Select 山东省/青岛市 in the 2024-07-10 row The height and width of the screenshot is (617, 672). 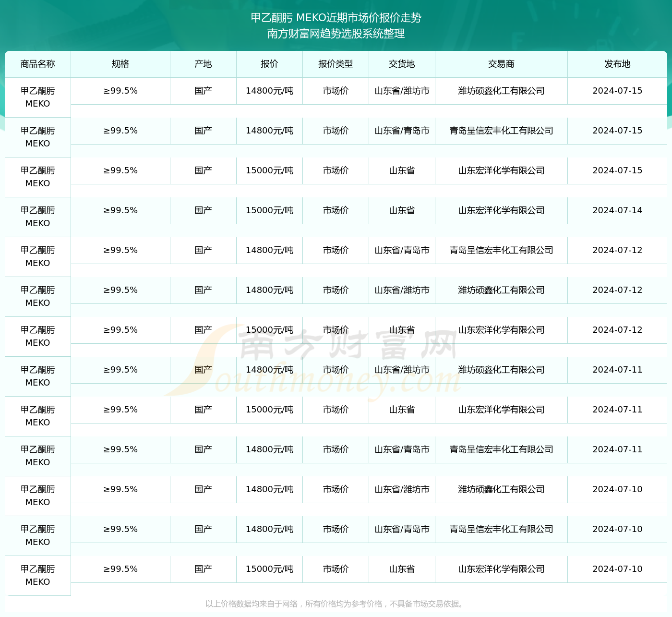402,529
